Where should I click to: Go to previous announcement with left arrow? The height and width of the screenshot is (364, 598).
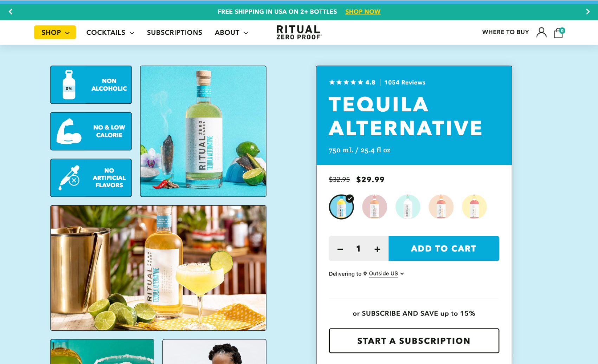click(11, 12)
